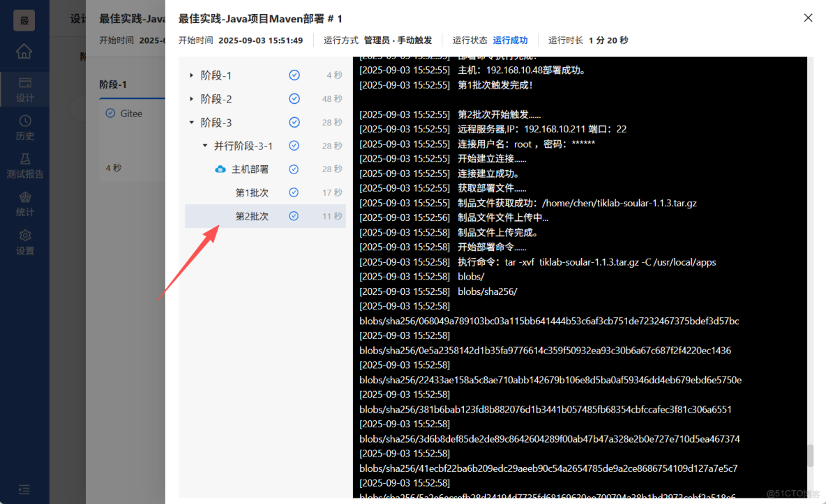Open the 设置 settings icon in the sidebar

point(24,240)
